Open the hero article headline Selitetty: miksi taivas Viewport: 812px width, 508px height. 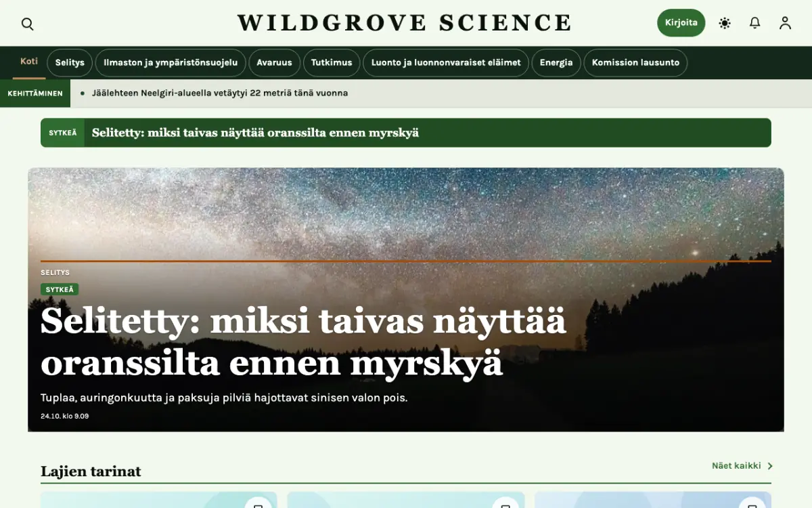pyautogui.click(x=303, y=342)
